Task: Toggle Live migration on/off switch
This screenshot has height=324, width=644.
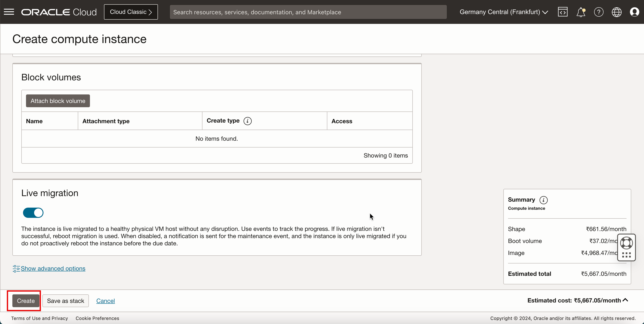Action: 33,213
